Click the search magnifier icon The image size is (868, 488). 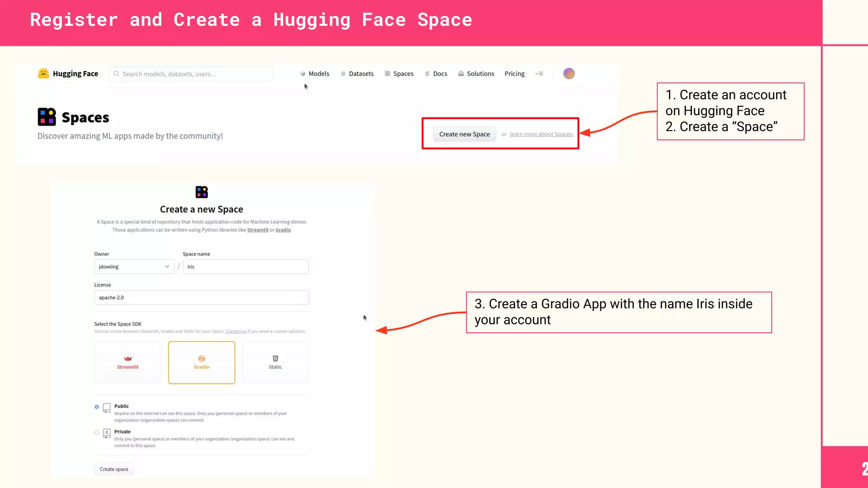point(116,74)
